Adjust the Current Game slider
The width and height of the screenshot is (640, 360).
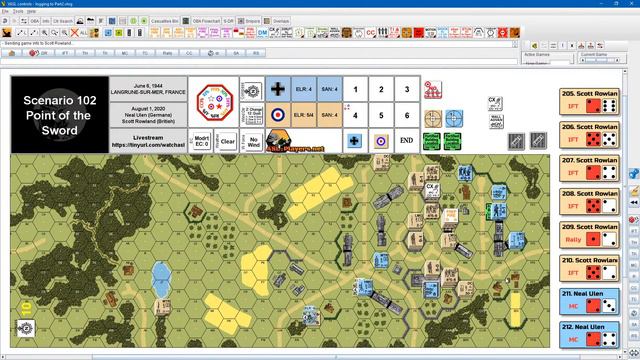[x=600, y=60]
